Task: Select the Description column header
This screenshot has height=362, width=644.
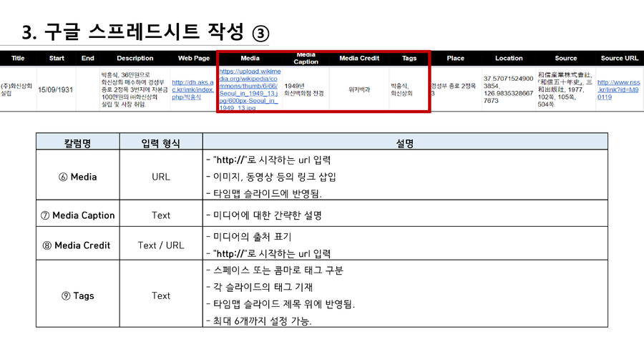Action: click(x=135, y=58)
